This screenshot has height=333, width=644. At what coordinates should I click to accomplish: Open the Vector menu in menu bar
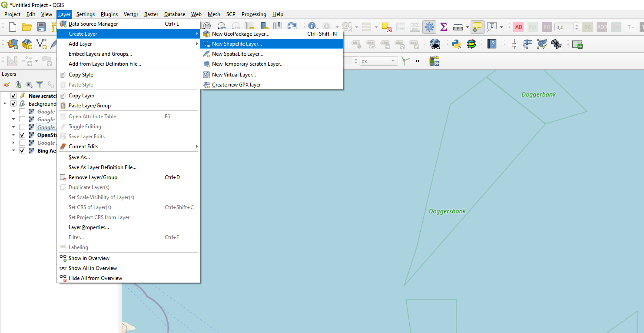click(131, 14)
